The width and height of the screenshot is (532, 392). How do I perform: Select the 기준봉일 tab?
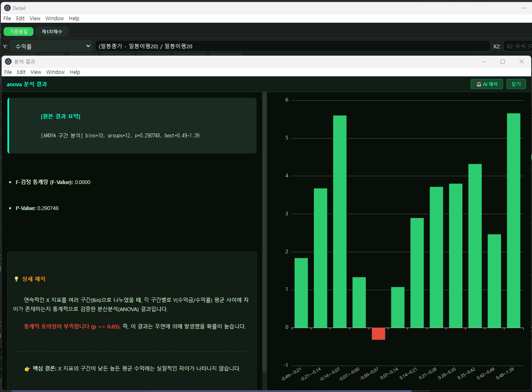tap(19, 32)
